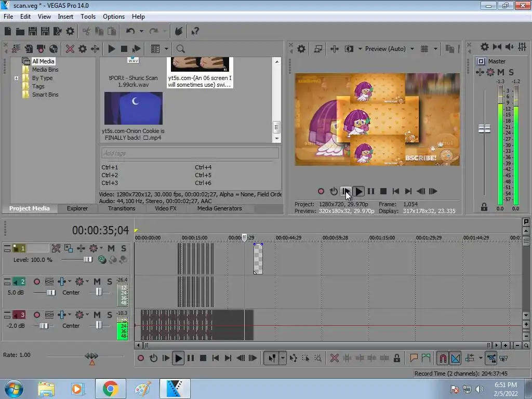Select the Onion Cookie mp4 thumbnail
This screenshot has height=399, width=532.
pos(134,108)
